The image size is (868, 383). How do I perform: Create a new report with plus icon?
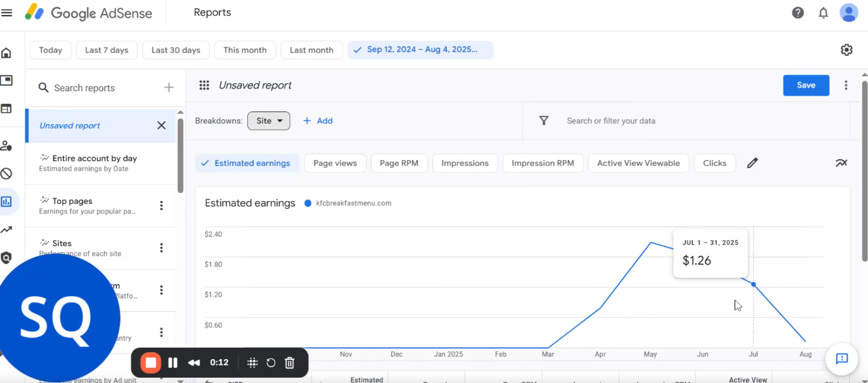point(169,88)
